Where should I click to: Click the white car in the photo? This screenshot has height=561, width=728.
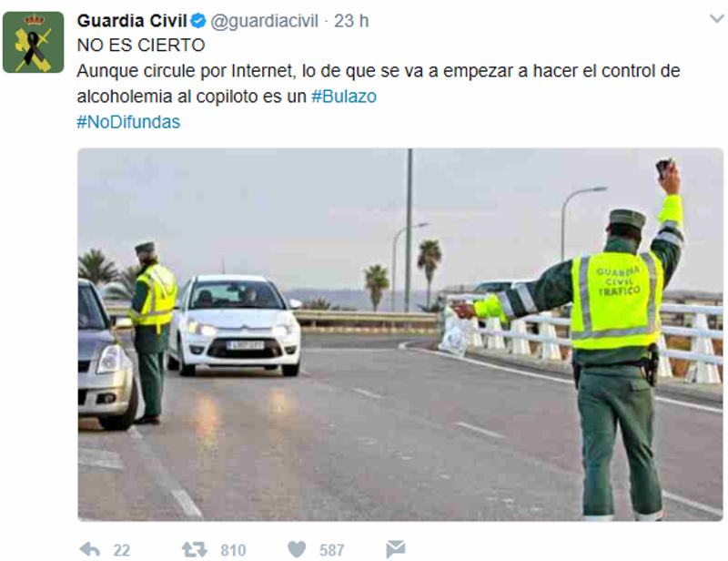[x=235, y=324]
